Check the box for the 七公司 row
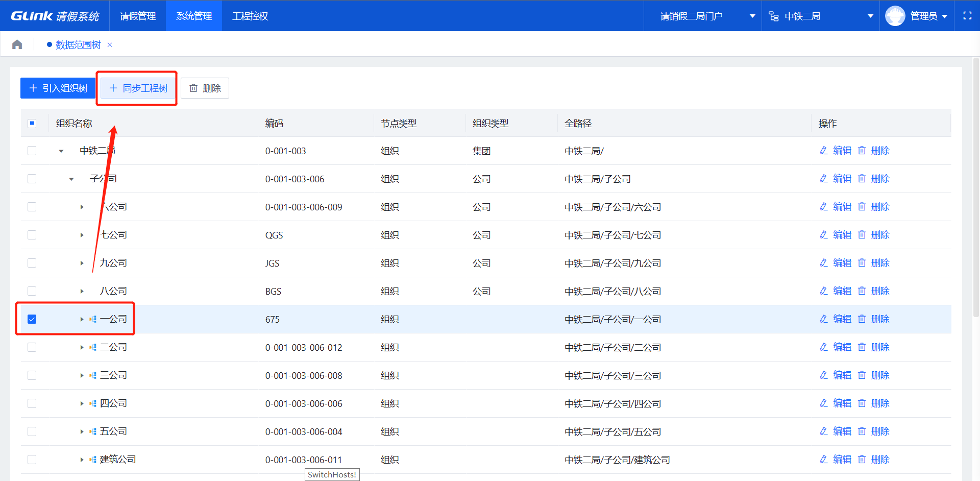980x481 pixels. [x=32, y=235]
